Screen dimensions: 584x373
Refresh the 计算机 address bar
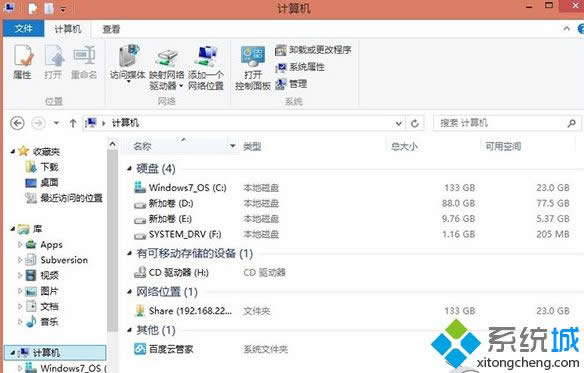click(x=415, y=123)
